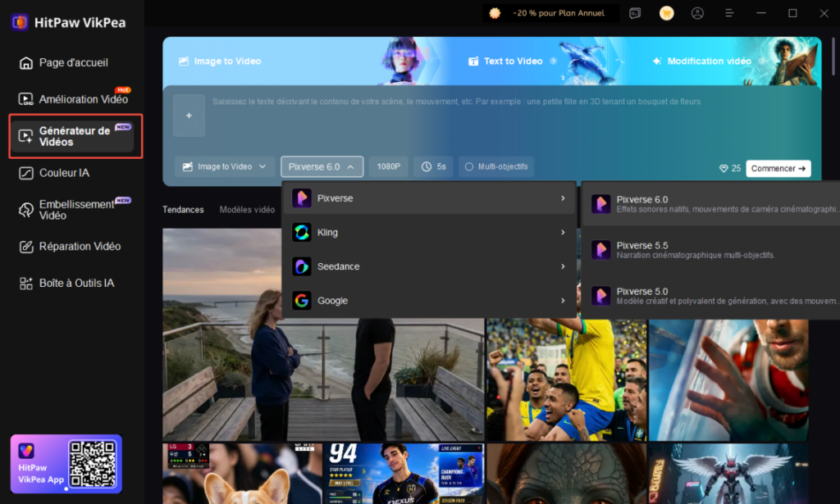Open the hamburger menu icon
The image size is (840, 504).
pos(729,13)
